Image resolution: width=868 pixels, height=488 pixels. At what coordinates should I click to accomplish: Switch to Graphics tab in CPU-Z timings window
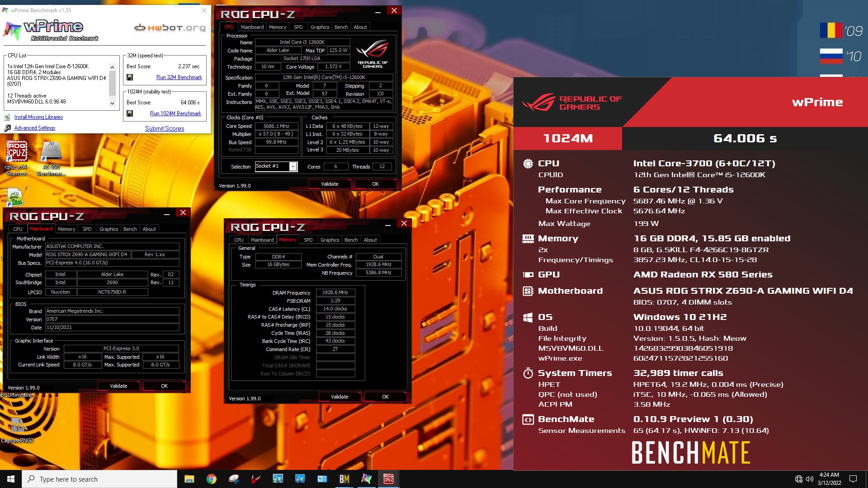point(330,240)
